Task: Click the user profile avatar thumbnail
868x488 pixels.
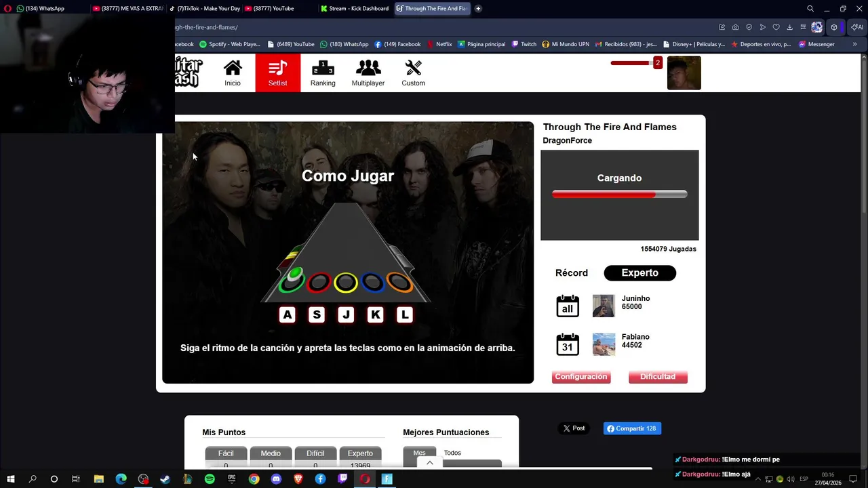Action: point(684,73)
